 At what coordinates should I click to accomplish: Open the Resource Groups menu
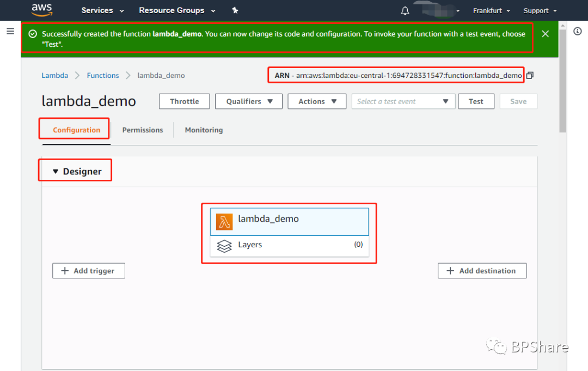[x=177, y=10]
